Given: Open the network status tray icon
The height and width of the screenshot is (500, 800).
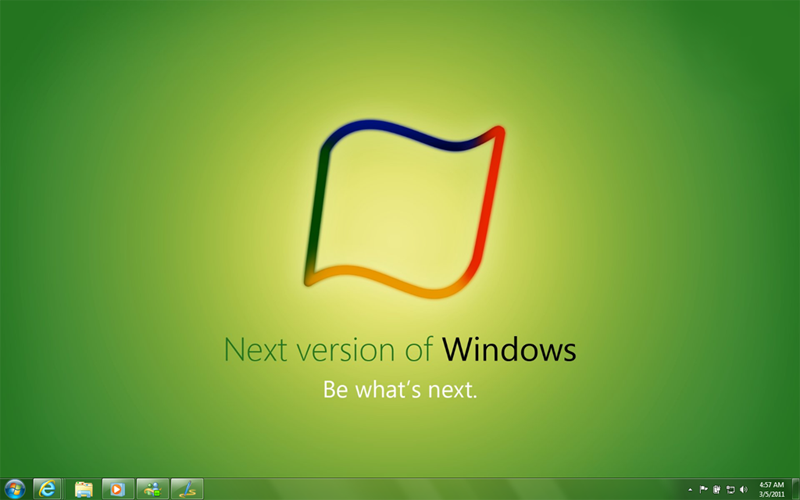Looking at the screenshot, I should (x=730, y=489).
